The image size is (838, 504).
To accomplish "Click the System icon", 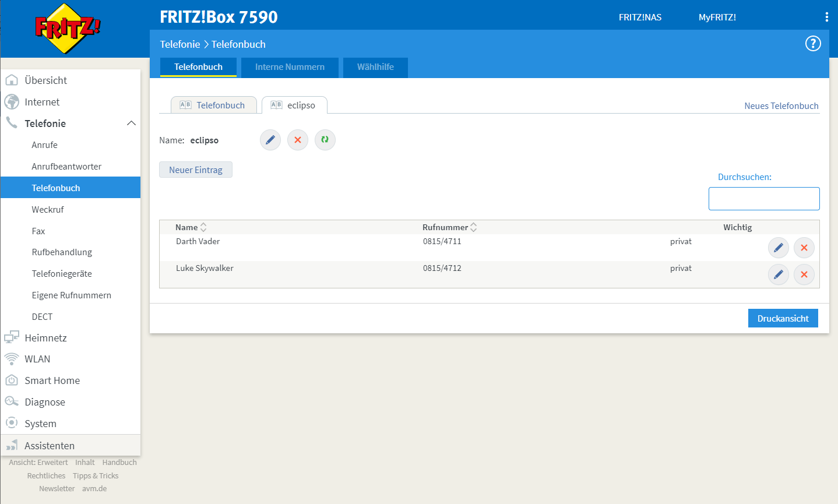I will click(x=12, y=423).
